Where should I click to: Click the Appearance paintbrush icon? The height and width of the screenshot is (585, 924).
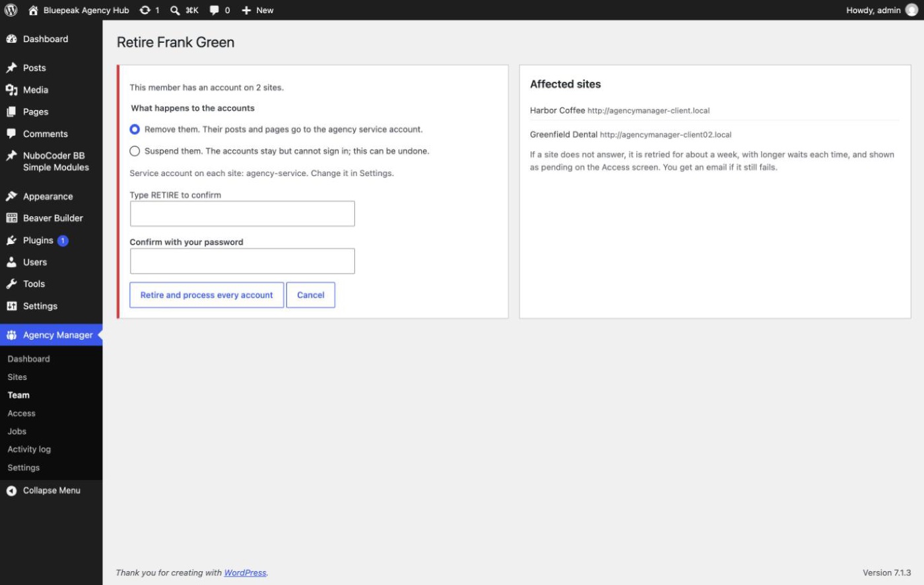click(11, 196)
